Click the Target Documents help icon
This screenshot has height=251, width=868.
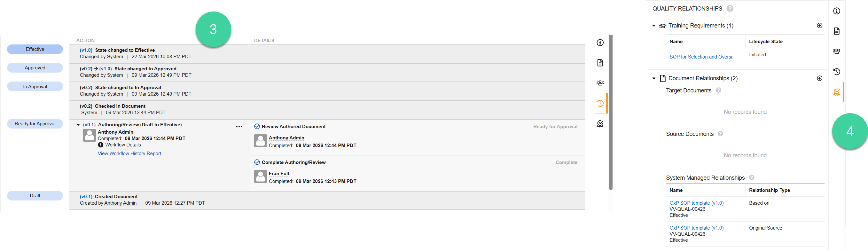[719, 90]
